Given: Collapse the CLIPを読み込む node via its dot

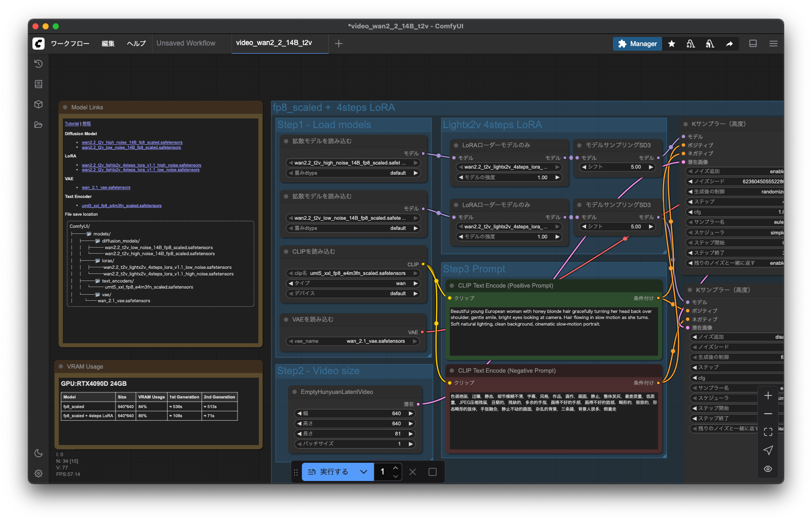Looking at the screenshot, I should (286, 252).
